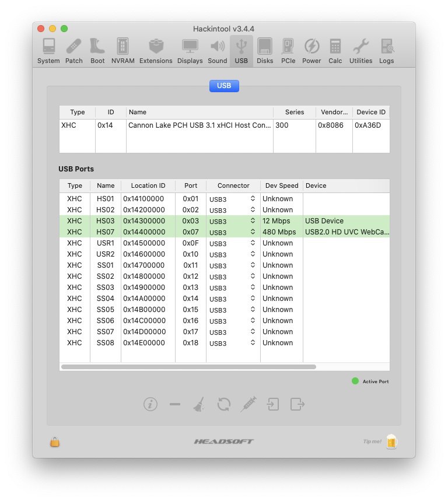Click the Remove (minus) icon
Image resolution: width=448 pixels, height=501 pixels.
[x=175, y=404]
